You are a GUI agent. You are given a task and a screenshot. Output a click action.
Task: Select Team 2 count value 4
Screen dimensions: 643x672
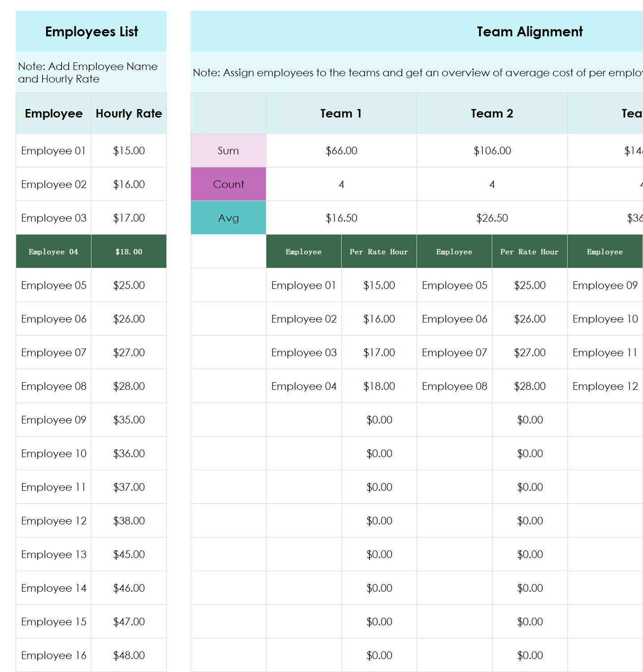pyautogui.click(x=492, y=184)
